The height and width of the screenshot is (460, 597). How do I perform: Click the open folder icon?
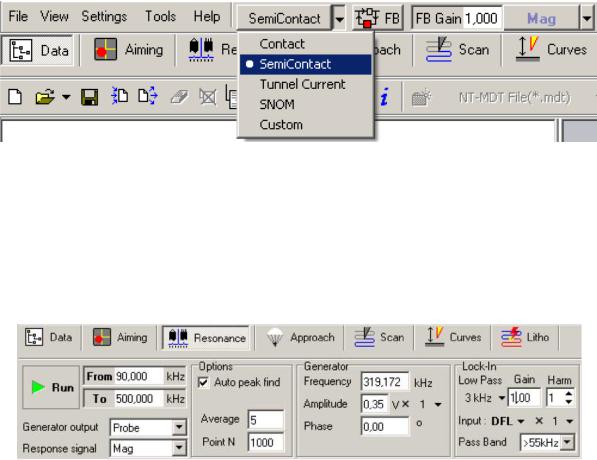[45, 97]
